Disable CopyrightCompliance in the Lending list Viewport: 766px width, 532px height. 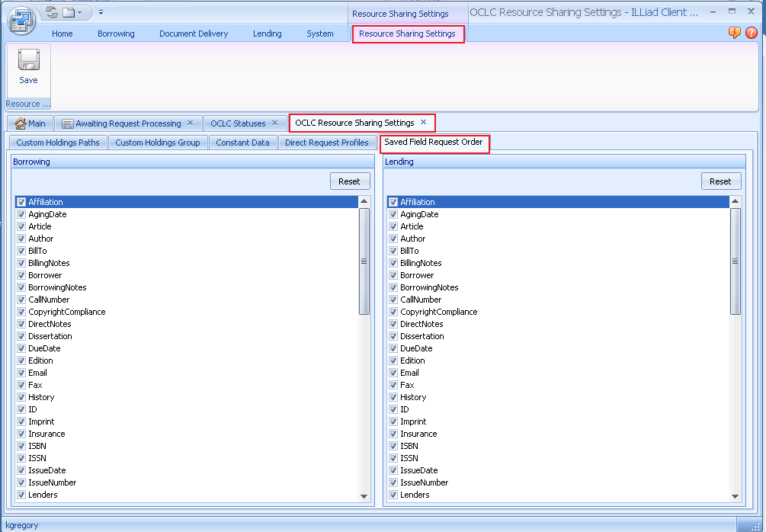tap(392, 312)
